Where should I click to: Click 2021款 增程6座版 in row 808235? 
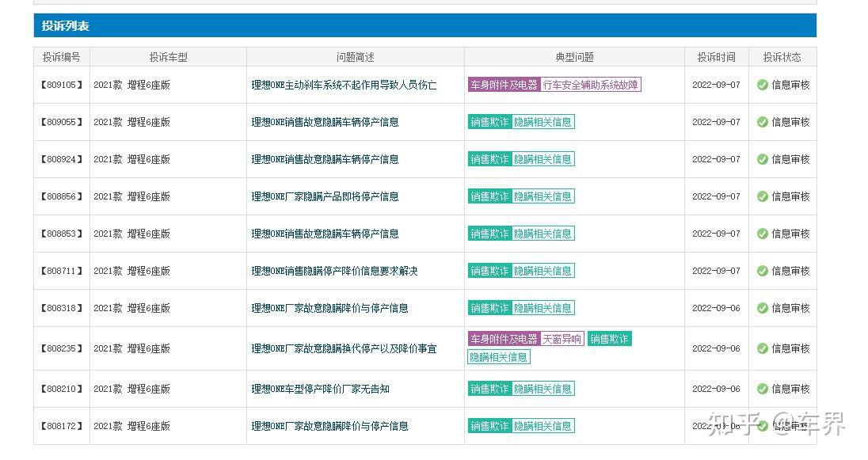tap(131, 348)
